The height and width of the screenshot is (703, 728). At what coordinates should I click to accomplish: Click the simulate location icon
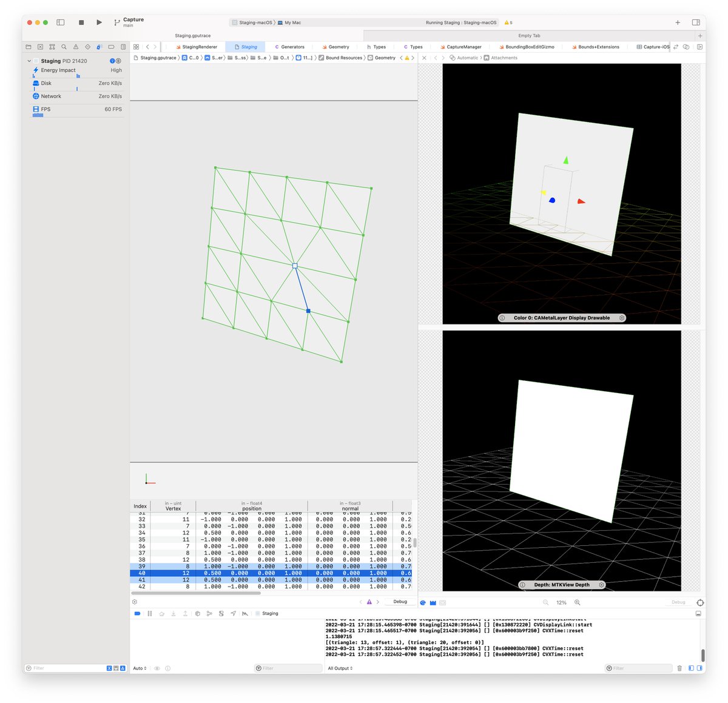234,613
